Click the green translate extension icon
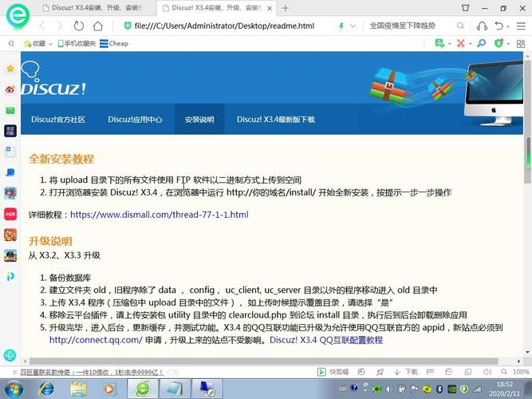This screenshot has height=399, width=532. tap(439, 43)
